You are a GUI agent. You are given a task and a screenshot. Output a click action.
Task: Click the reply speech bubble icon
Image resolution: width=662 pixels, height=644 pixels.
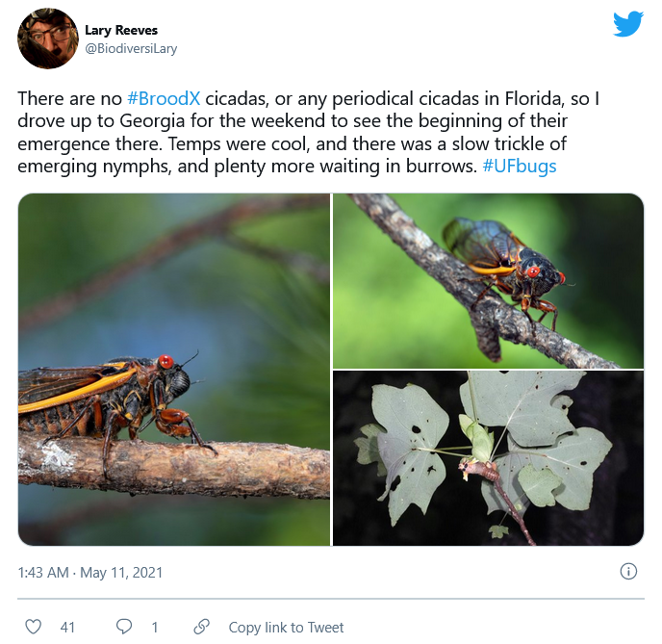[124, 627]
